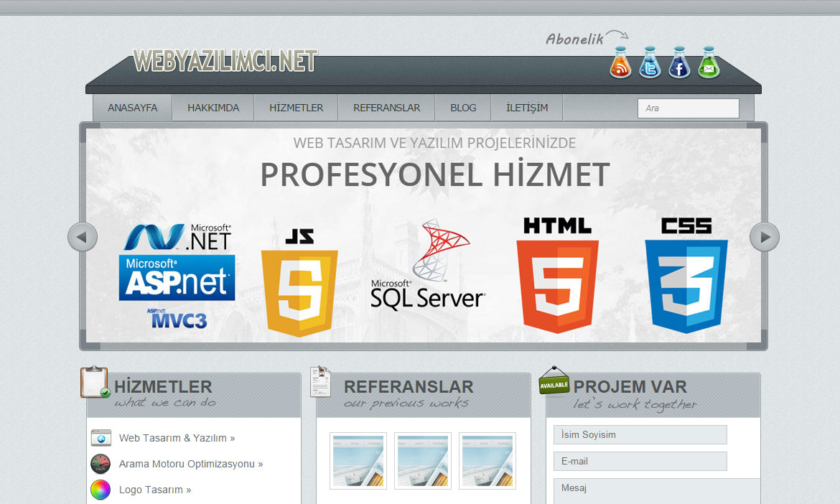
Task: Click 'WEB TASARIM VE YAZILIM PROJELERİNİZDE' text
Action: (435, 143)
